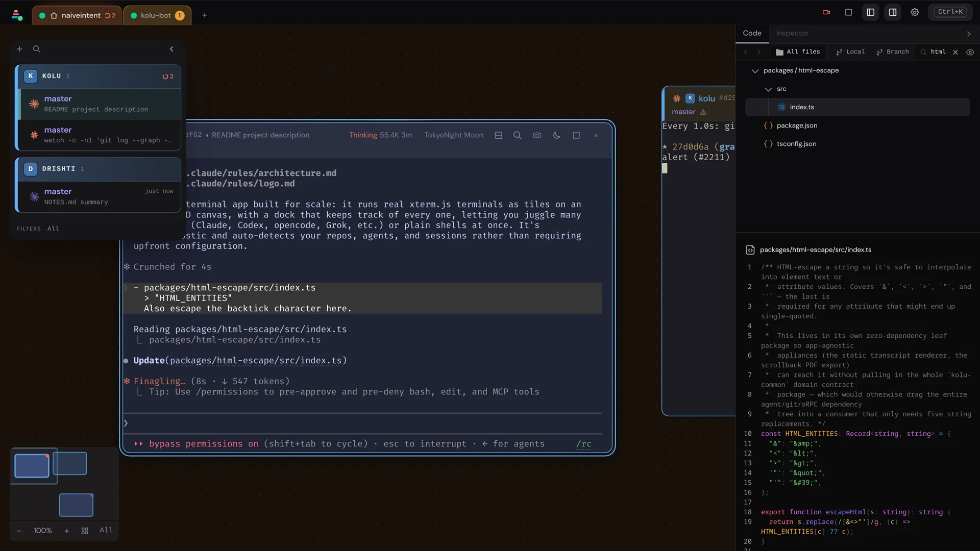Open settings gear in top bar
This screenshot has width=980, height=551.
(x=915, y=12)
